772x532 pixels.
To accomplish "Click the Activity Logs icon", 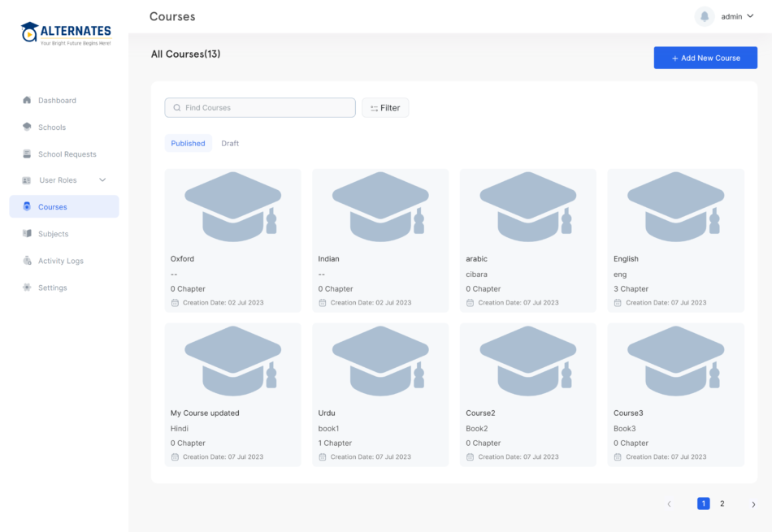I will pos(27,261).
